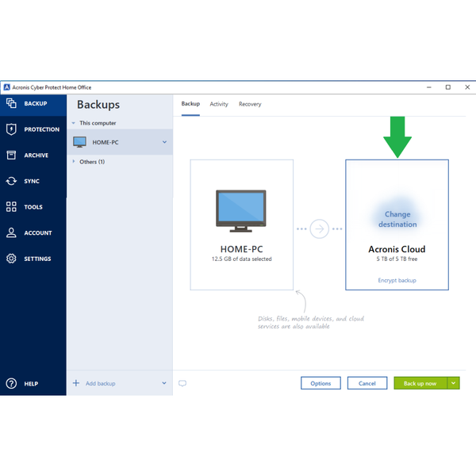The height and width of the screenshot is (476, 476).
Task: Open the Tools grid icon
Action: point(11,207)
